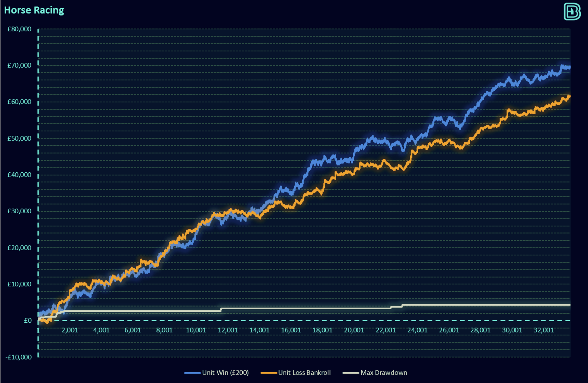
Task: Click the orange Unit Loss legend swatch
Action: tap(269, 373)
